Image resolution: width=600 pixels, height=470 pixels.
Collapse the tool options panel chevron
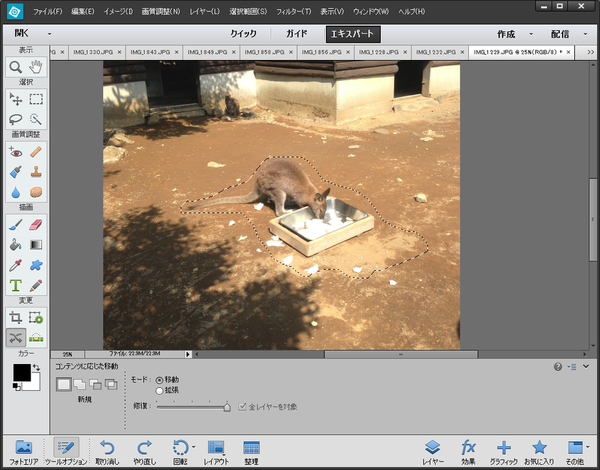586,367
